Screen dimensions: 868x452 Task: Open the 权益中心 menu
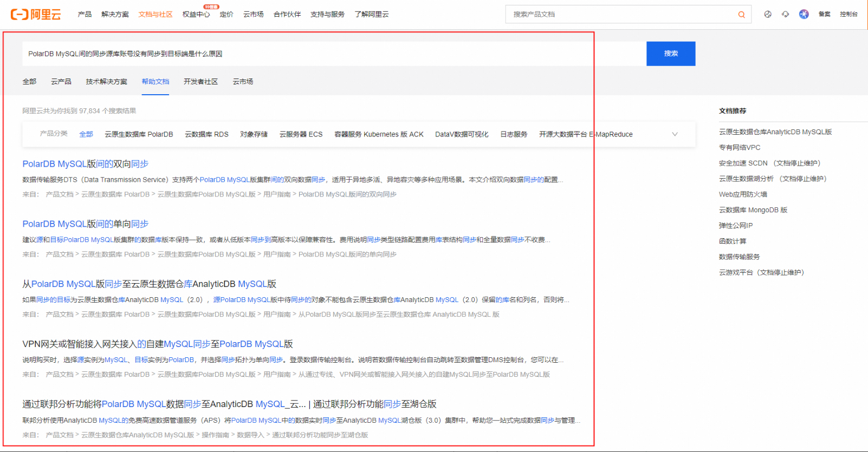(196, 15)
